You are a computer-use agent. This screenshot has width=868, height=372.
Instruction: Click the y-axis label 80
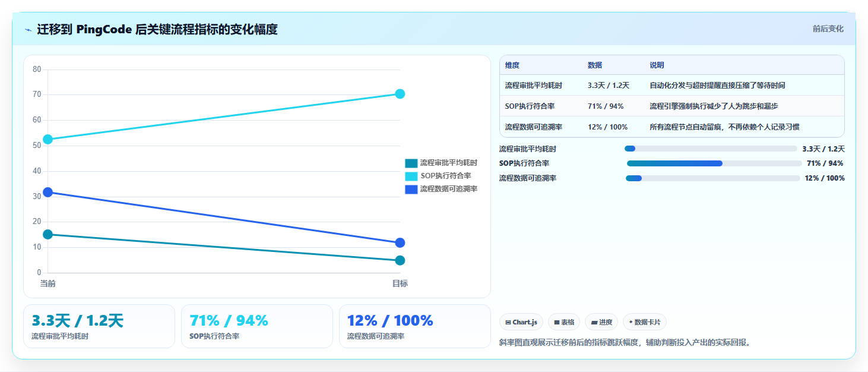[37, 70]
